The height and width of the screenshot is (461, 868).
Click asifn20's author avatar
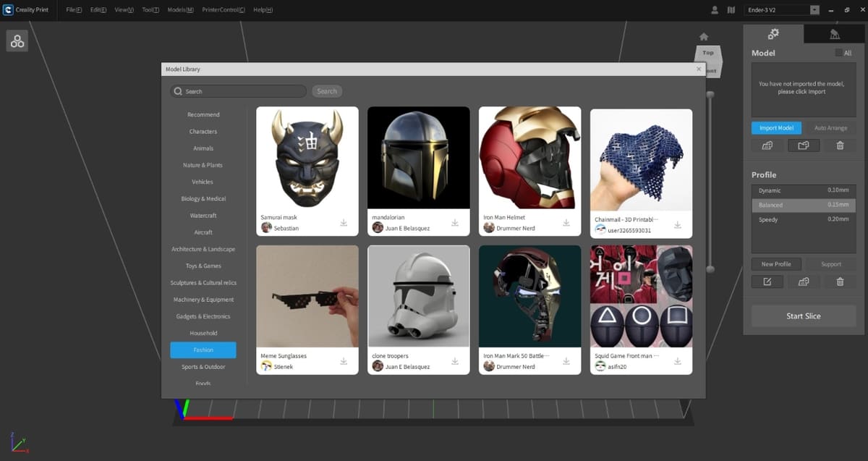coord(600,366)
